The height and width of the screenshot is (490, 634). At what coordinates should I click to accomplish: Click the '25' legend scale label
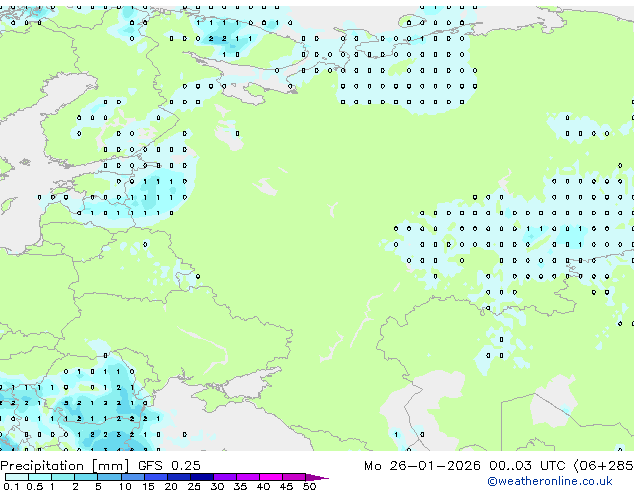[194, 486]
